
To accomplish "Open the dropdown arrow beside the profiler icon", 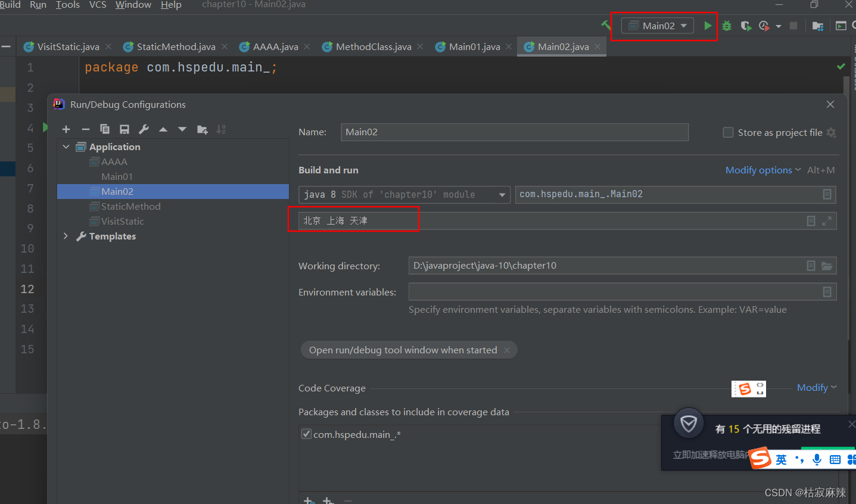I will tap(779, 26).
